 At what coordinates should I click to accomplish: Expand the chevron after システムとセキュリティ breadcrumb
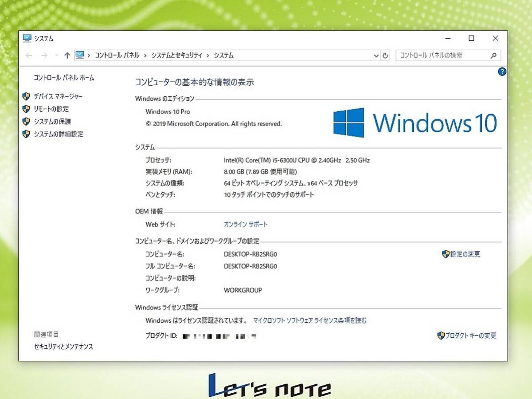pyautogui.click(x=208, y=55)
